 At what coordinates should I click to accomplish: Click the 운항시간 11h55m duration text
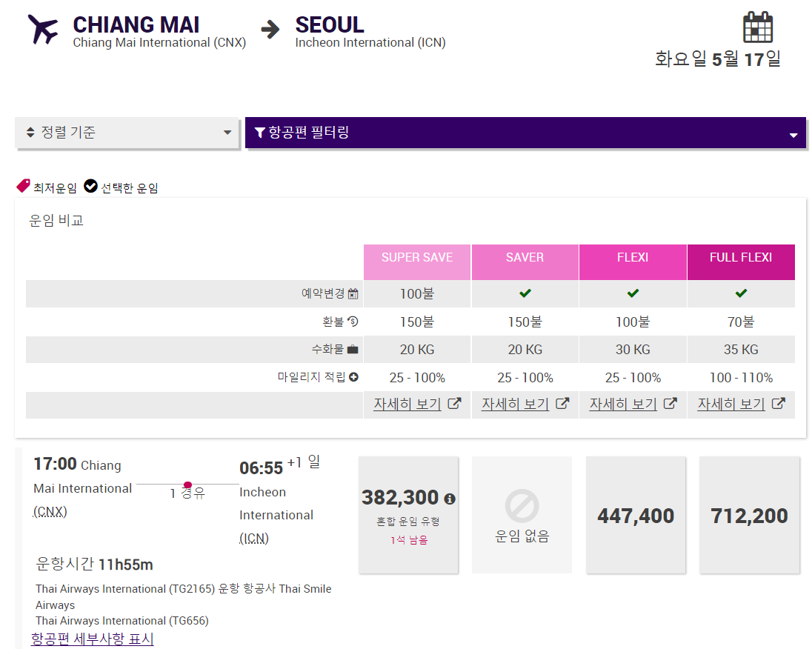94,564
